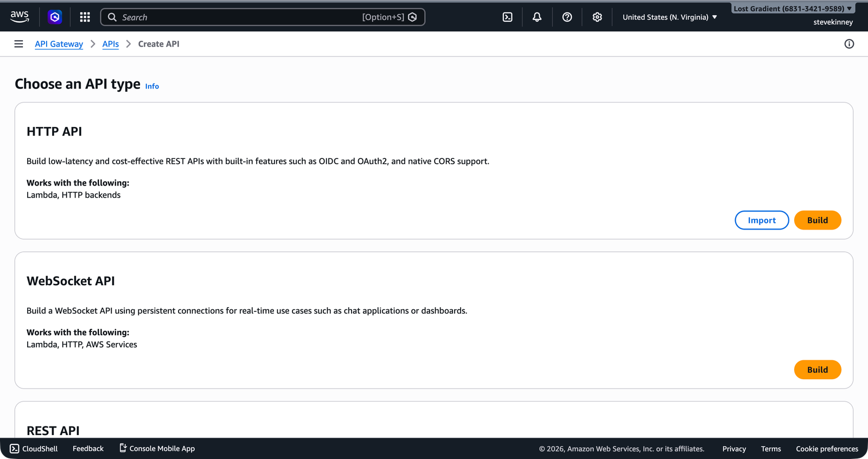Screen dimensions: 868x459
Task: Open Console Mobile App link text
Action: tap(162, 449)
